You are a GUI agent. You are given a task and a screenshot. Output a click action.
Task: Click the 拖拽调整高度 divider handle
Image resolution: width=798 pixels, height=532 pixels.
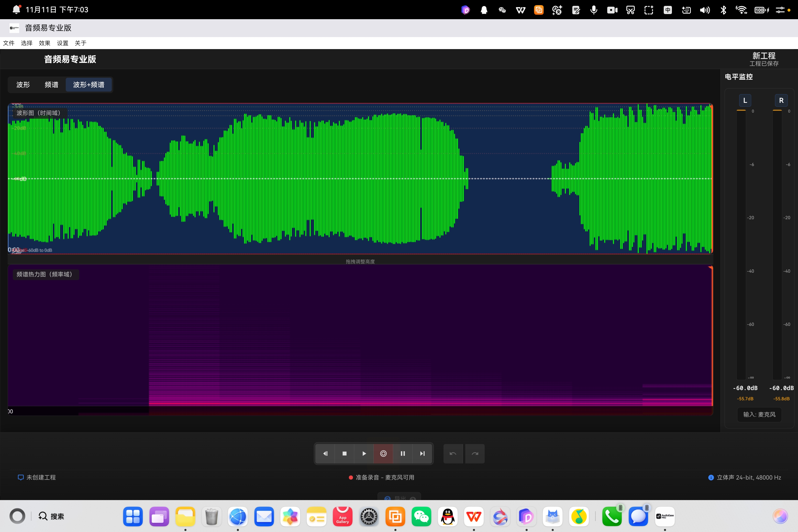360,261
